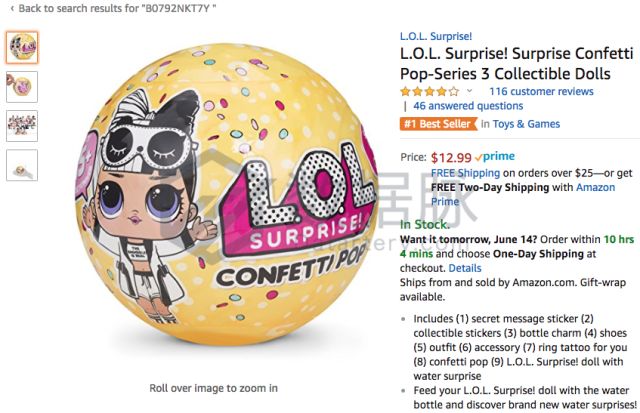Screen dimensions: 640x413
Task: Click the $12.99 price
Action: click(451, 157)
